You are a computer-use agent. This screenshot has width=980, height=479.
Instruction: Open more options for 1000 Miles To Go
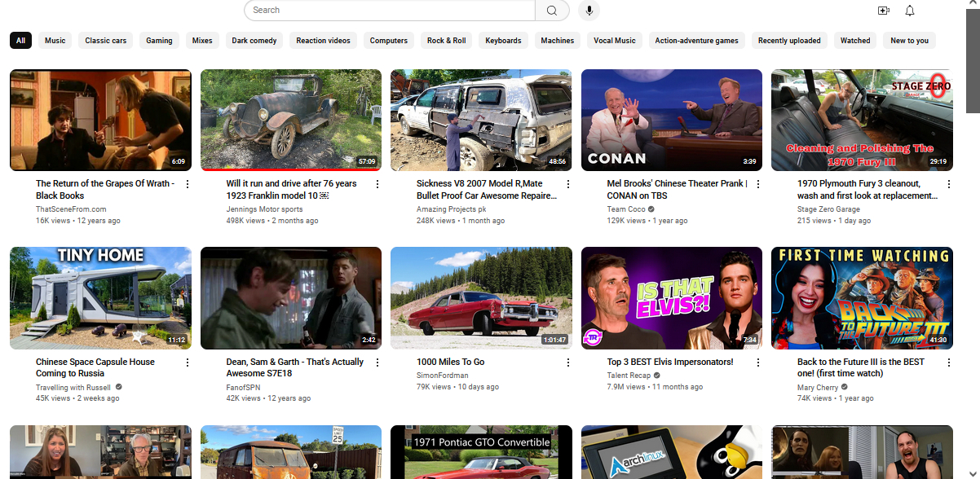(x=567, y=363)
